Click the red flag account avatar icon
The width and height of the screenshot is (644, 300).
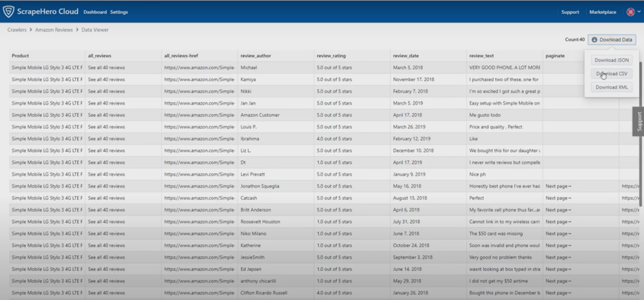630,12
